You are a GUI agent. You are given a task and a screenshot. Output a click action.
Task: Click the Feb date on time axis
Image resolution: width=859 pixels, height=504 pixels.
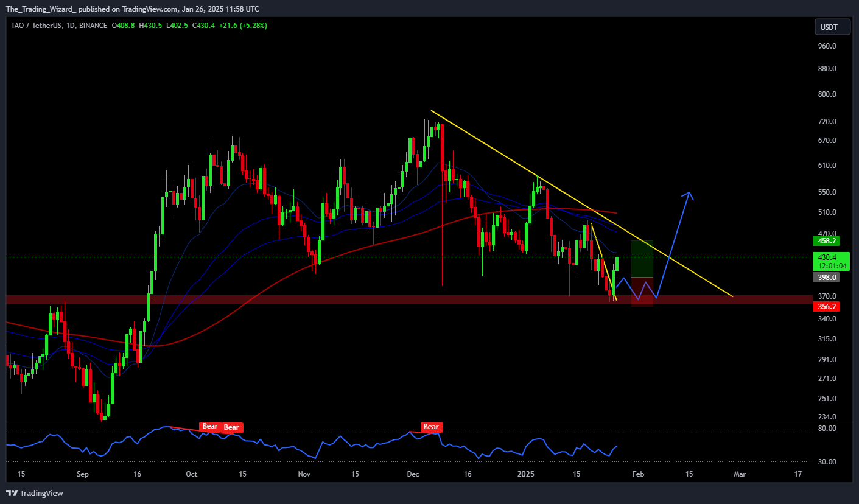[x=637, y=474]
